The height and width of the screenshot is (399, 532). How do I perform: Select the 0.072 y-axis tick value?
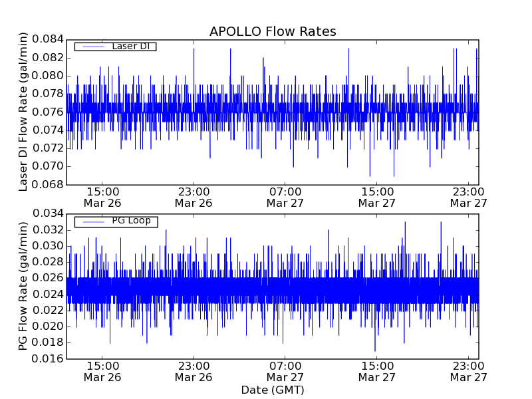tap(48, 148)
